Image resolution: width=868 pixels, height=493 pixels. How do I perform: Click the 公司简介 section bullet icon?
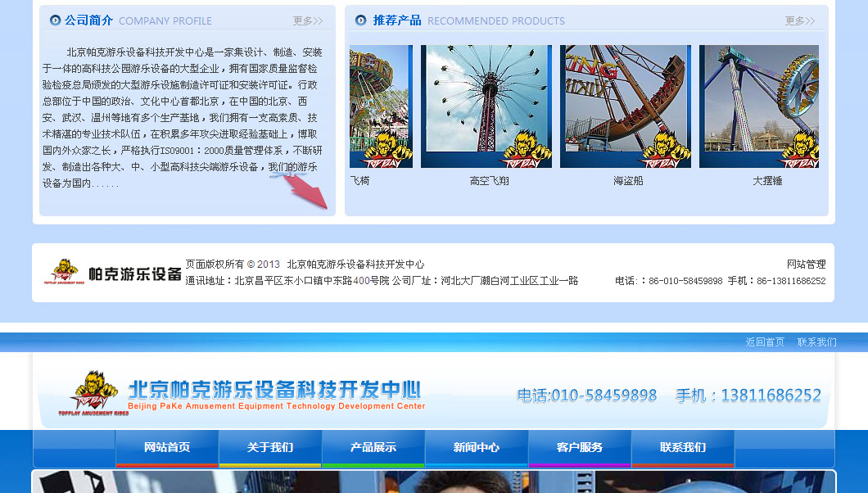pos(55,20)
